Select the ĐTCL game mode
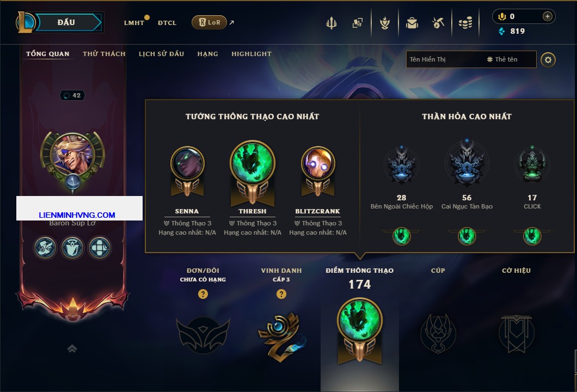Image resolution: width=577 pixels, height=392 pixels. [167, 23]
